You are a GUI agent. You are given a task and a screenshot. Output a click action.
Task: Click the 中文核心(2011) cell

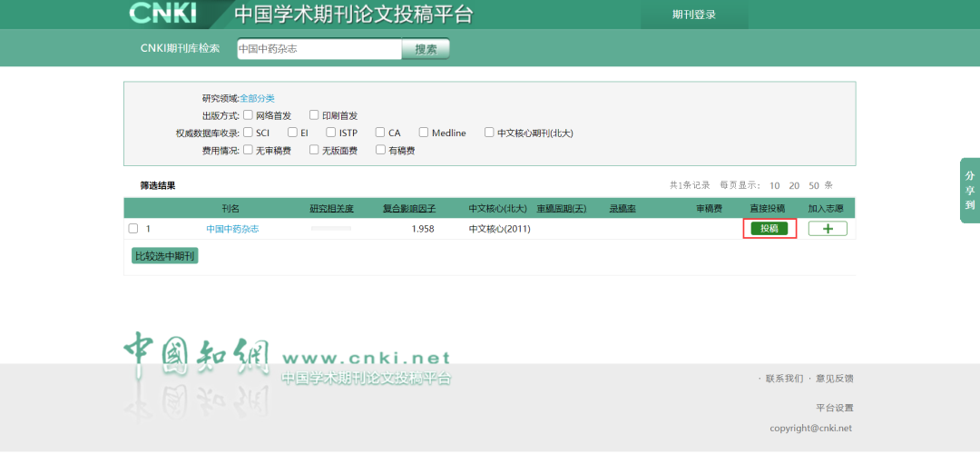[499, 229]
